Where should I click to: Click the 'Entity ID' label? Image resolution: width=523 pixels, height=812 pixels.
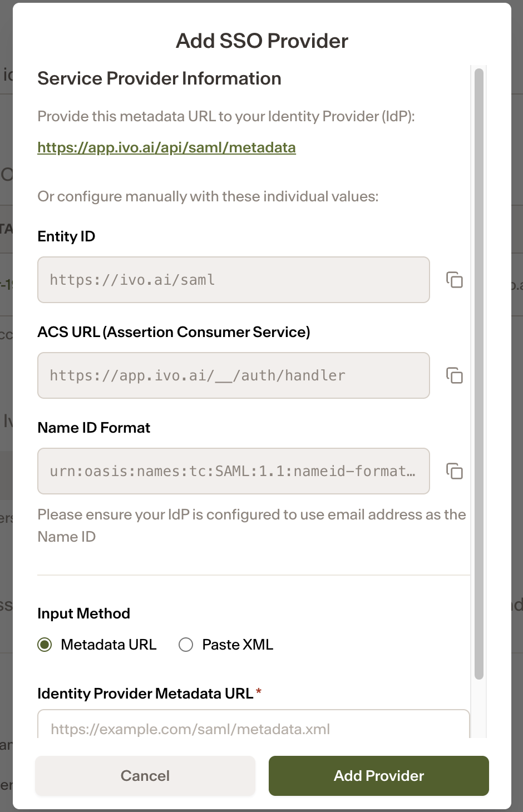pyautogui.click(x=66, y=236)
